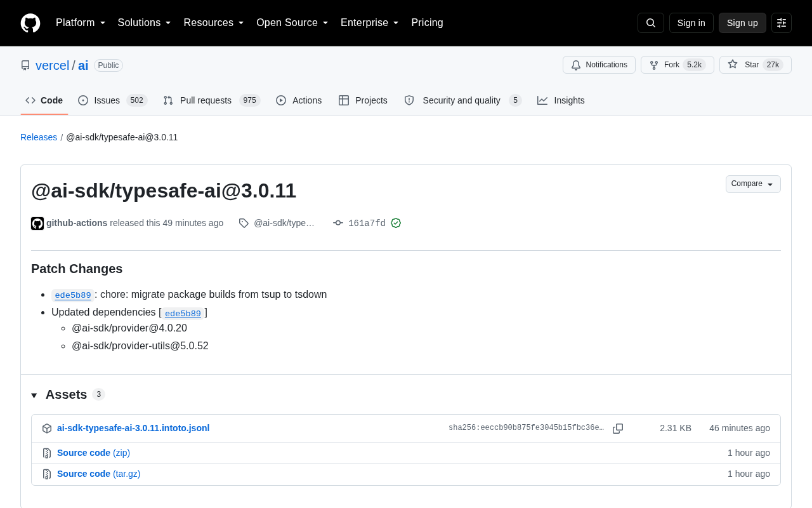Viewport: 812px width, 508px height.
Task: Open the Projects tab
Action: 363,100
